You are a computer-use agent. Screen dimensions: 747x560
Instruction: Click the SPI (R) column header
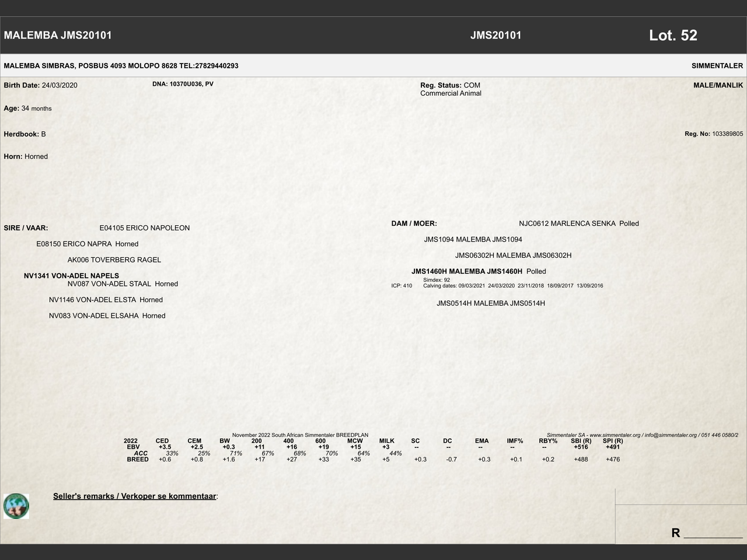613,441
